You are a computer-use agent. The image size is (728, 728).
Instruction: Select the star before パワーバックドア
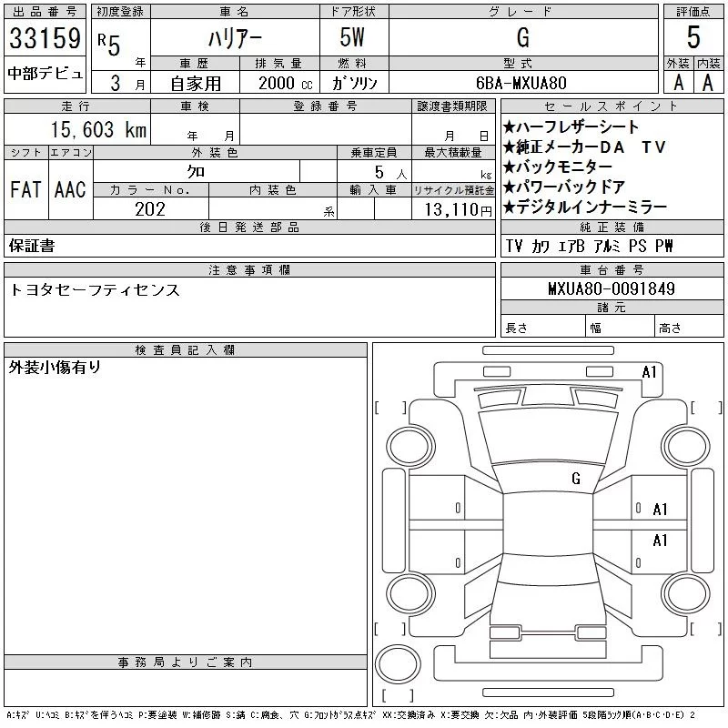click(509, 187)
